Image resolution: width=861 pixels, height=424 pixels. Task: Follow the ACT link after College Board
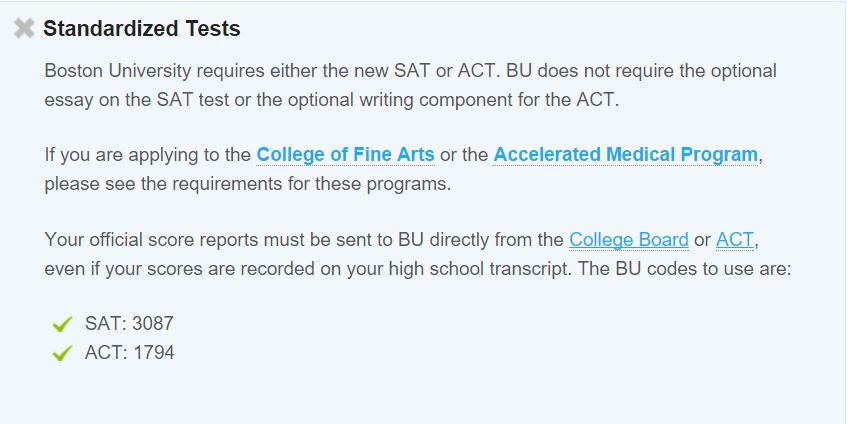pyautogui.click(x=735, y=240)
